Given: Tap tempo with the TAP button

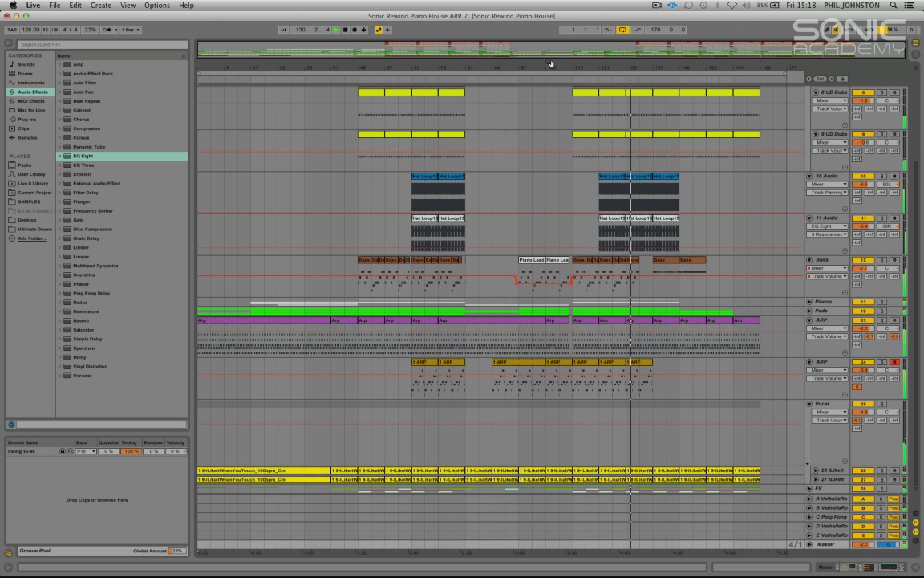Looking at the screenshot, I should [x=12, y=30].
